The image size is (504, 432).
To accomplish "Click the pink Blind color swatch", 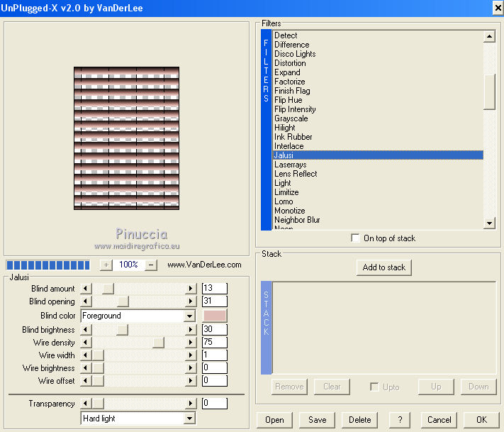I will (x=215, y=316).
